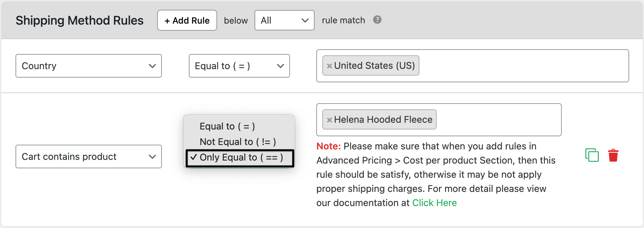The image size is (644, 228).
Task: Click the help question mark icon
Action: tap(377, 20)
